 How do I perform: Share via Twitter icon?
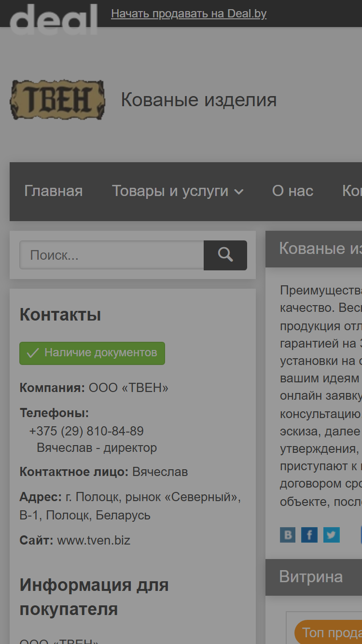332,535
